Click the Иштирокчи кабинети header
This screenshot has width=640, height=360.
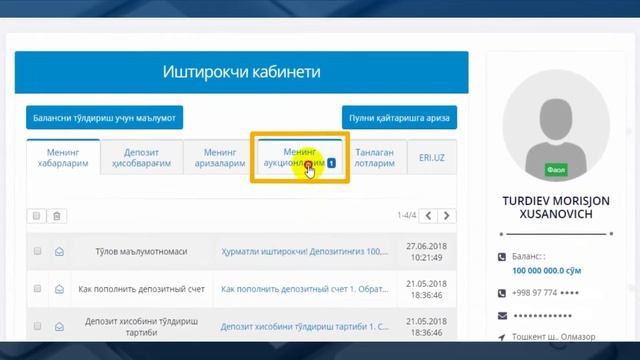(242, 72)
